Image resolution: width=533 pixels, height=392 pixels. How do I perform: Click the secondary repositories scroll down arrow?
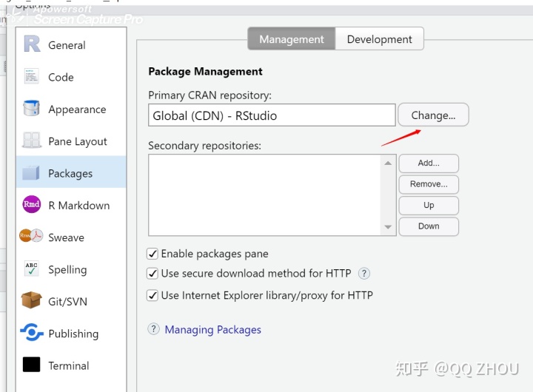coord(388,226)
